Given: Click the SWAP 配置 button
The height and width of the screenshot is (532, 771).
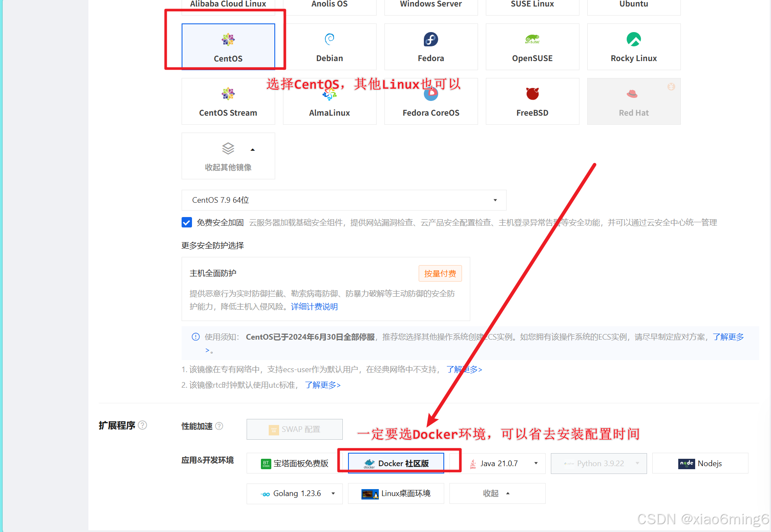Looking at the screenshot, I should tap(295, 429).
